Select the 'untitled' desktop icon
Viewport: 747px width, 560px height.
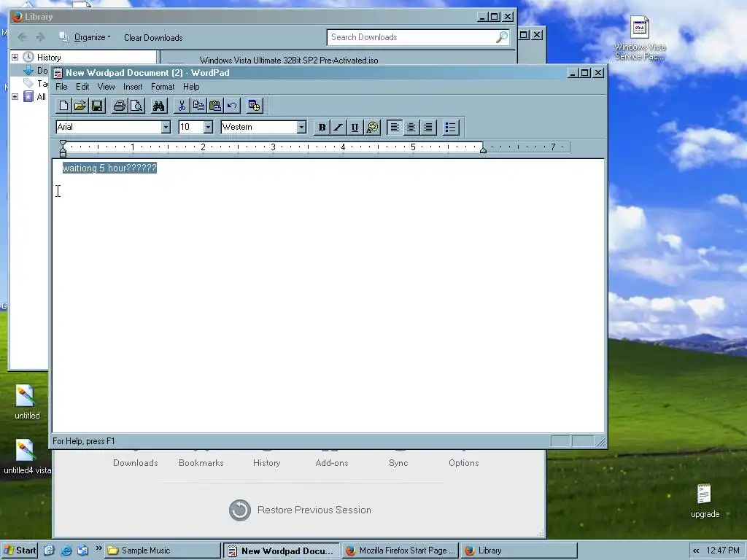point(27,402)
